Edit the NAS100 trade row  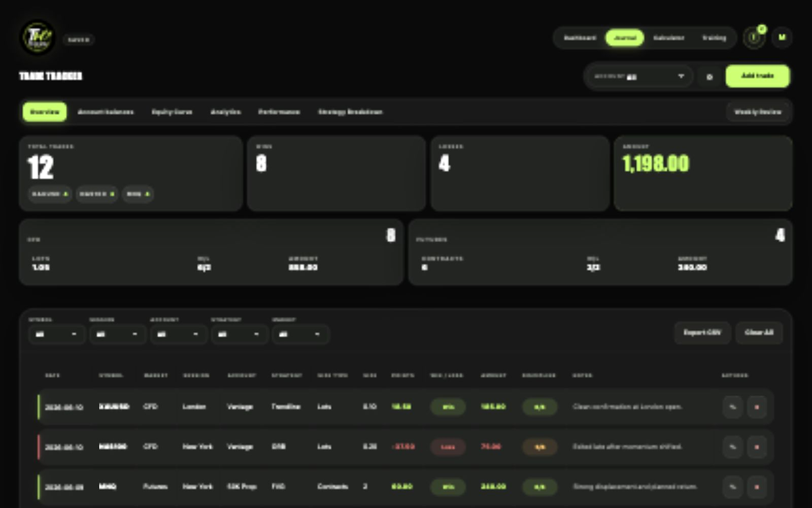(x=733, y=447)
